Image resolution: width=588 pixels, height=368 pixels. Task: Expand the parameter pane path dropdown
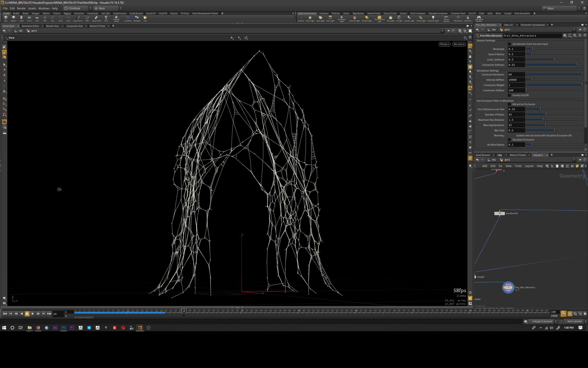574,30
